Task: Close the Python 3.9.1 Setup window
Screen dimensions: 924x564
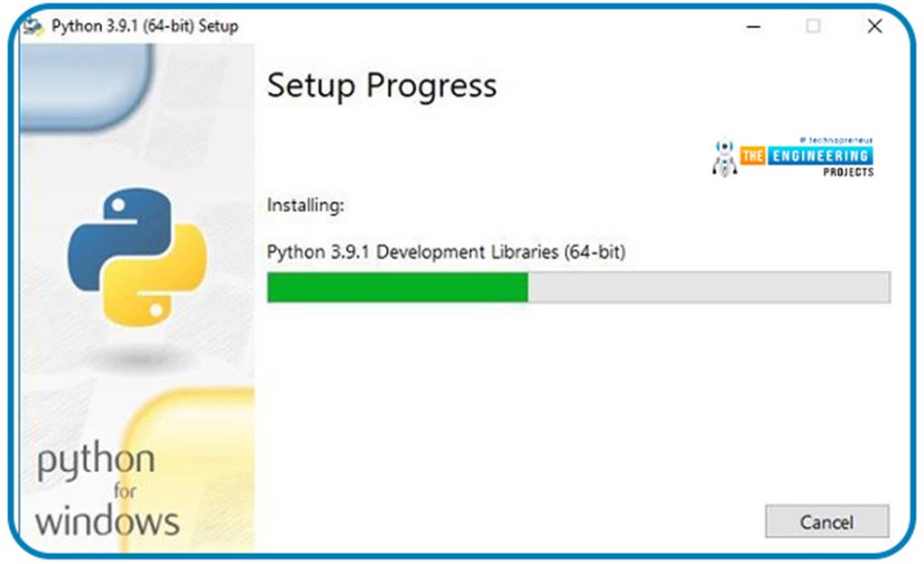Action: click(x=873, y=27)
